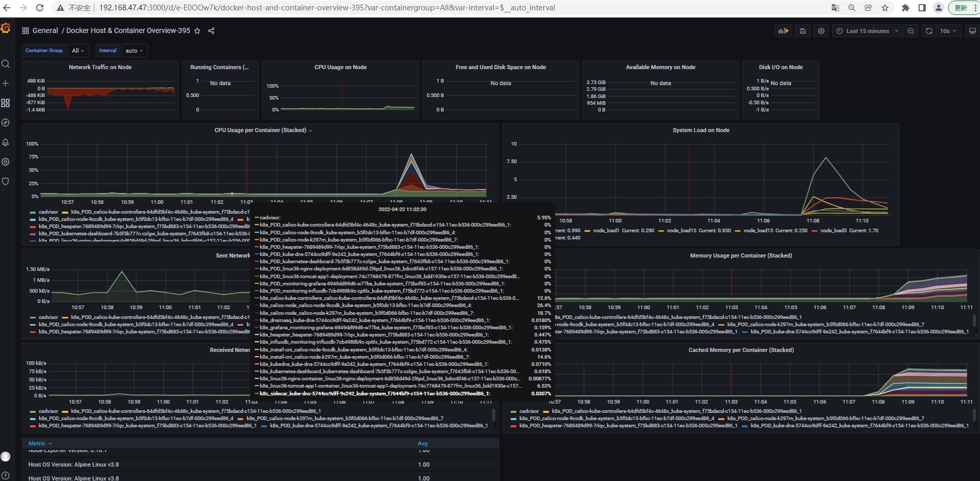980x481 pixels.
Task: Open the browser extensions puzzle icon
Action: (905, 8)
